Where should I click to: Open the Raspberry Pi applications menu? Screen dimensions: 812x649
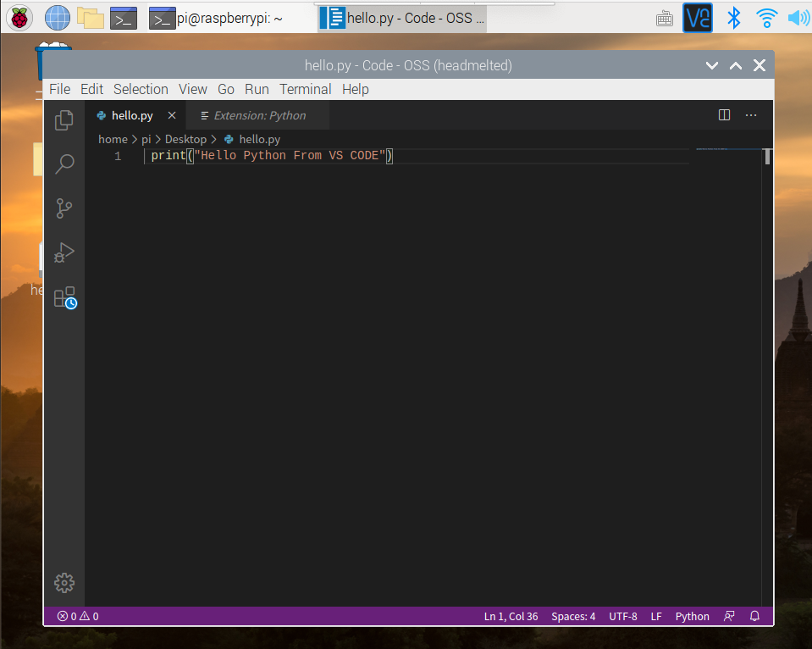19,19
